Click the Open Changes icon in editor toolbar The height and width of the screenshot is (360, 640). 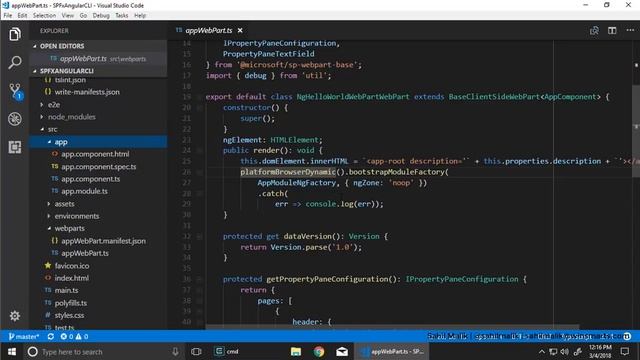(594, 31)
